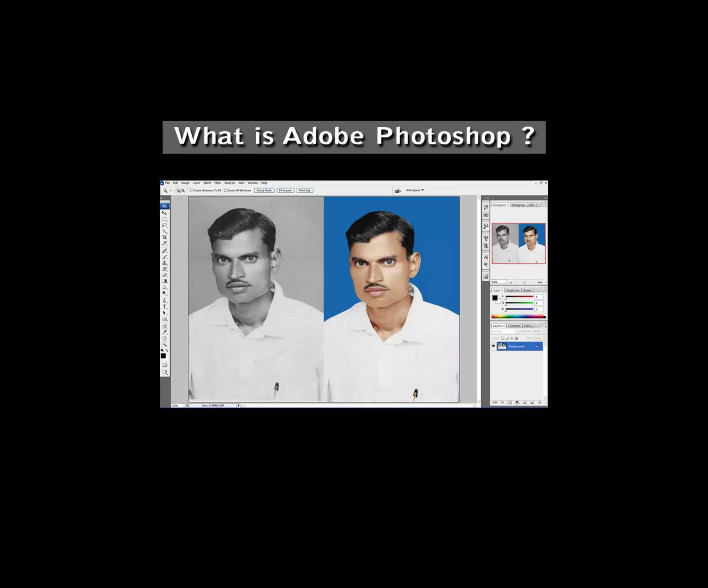Click the status bar zoom percentage field
The width and height of the screenshot is (708, 588).
pos(178,405)
